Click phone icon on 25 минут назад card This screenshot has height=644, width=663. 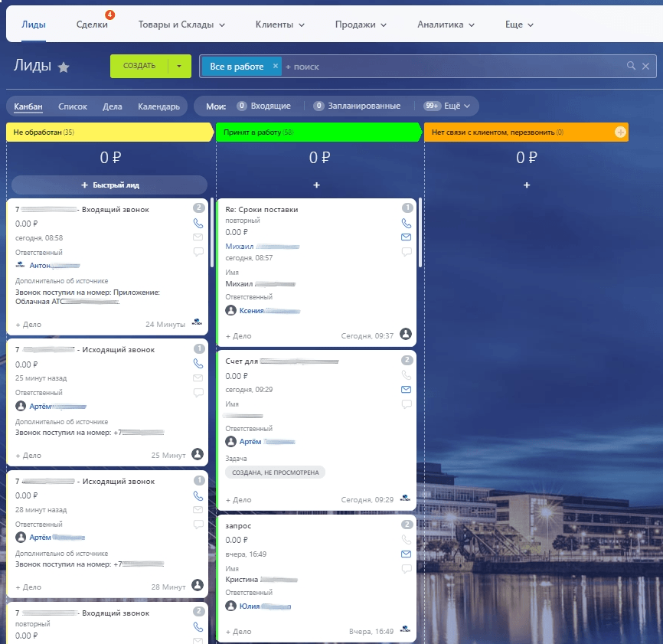click(198, 363)
